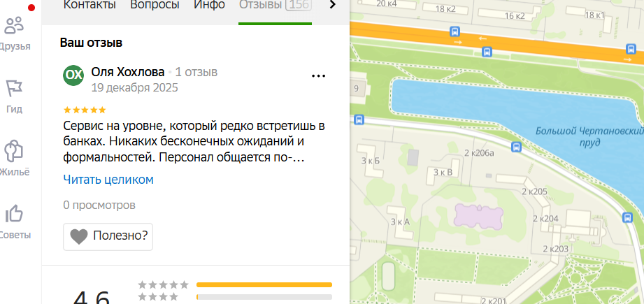Select bus stop near 2 к204
The height and width of the screenshot is (304, 644).
pos(628,217)
